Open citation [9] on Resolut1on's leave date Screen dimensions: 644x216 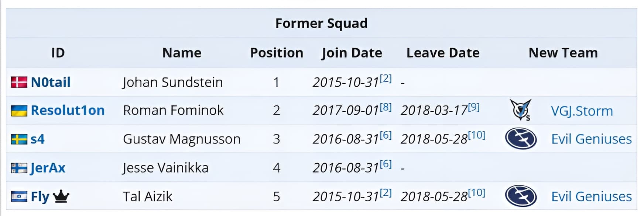pos(474,107)
